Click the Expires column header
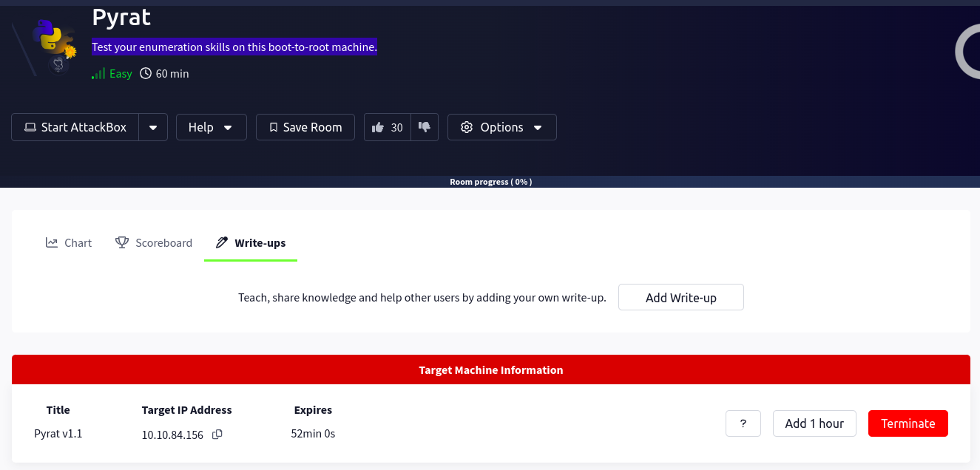This screenshot has height=470, width=980. tap(313, 410)
